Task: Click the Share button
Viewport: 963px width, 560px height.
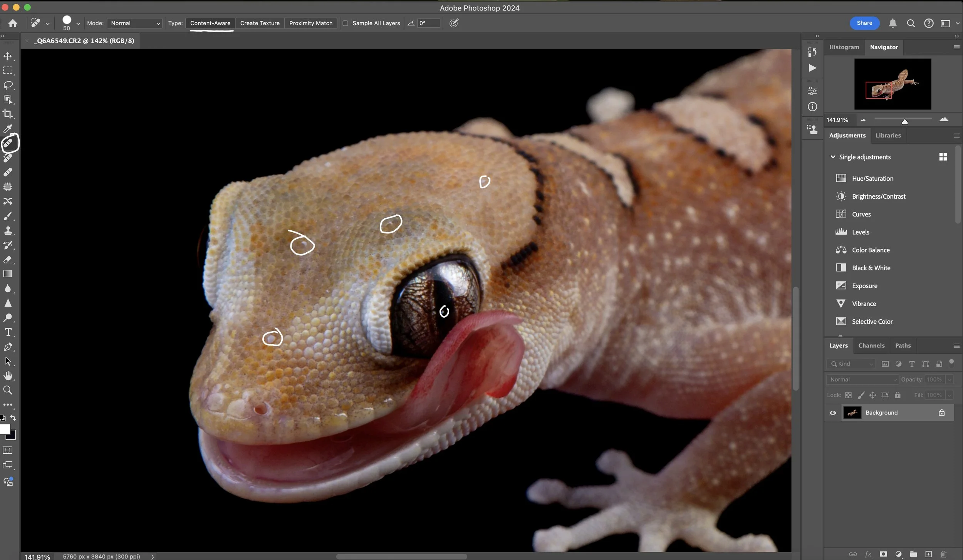Action: [x=864, y=23]
